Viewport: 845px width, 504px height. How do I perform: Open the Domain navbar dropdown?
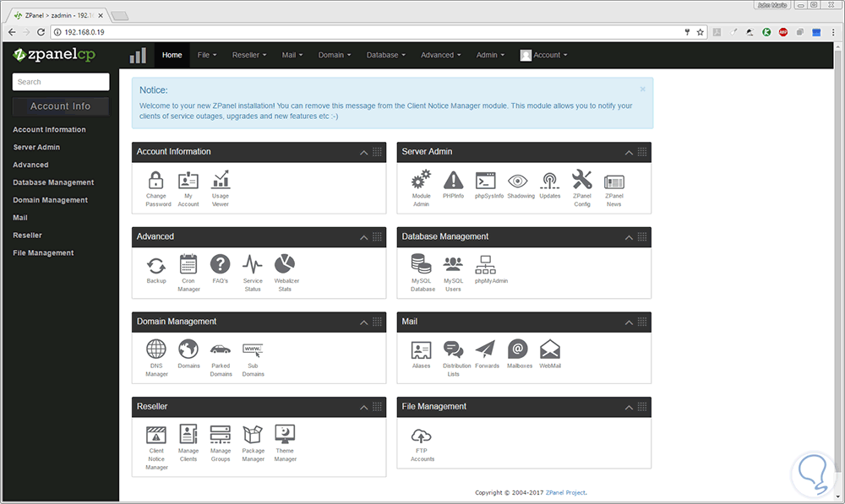coord(335,55)
